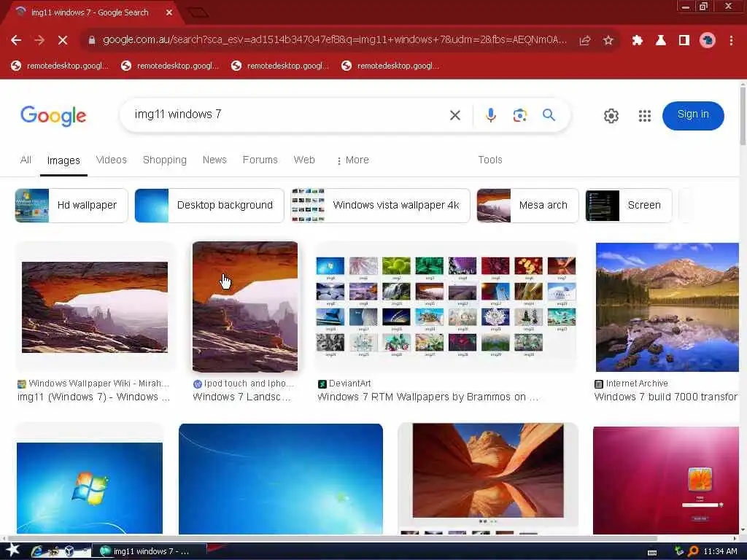This screenshot has height=560, width=747.
Task: Switch to the Videos tab
Action: click(112, 160)
